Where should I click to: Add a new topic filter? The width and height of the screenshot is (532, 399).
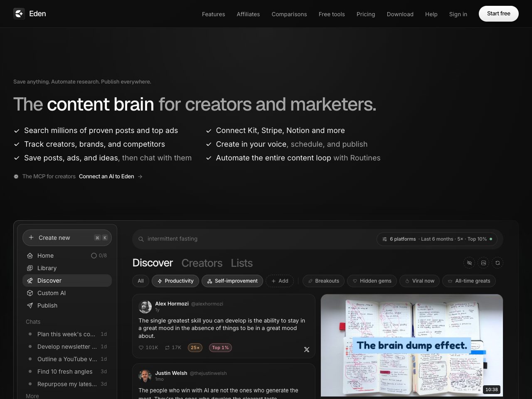(280, 281)
